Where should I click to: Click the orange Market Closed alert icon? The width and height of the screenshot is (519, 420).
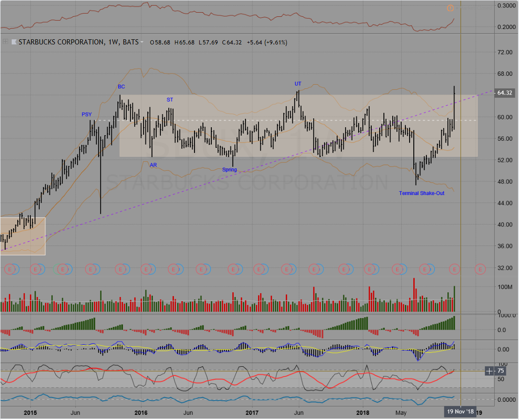pos(450,7)
